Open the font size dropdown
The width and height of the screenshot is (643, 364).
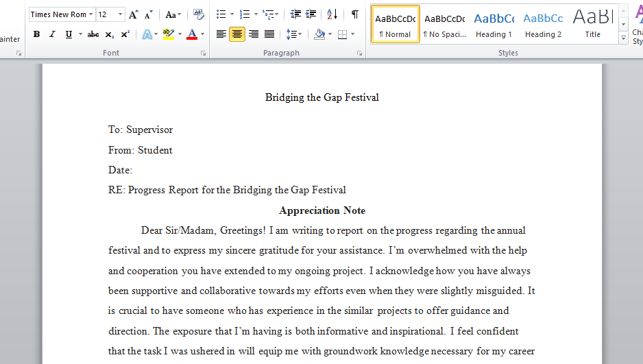tap(121, 14)
